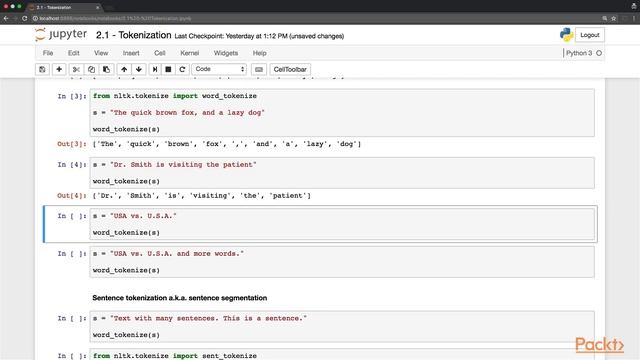Go back with browser back arrow
Screen dimensions: 640x360
pos(6,18)
